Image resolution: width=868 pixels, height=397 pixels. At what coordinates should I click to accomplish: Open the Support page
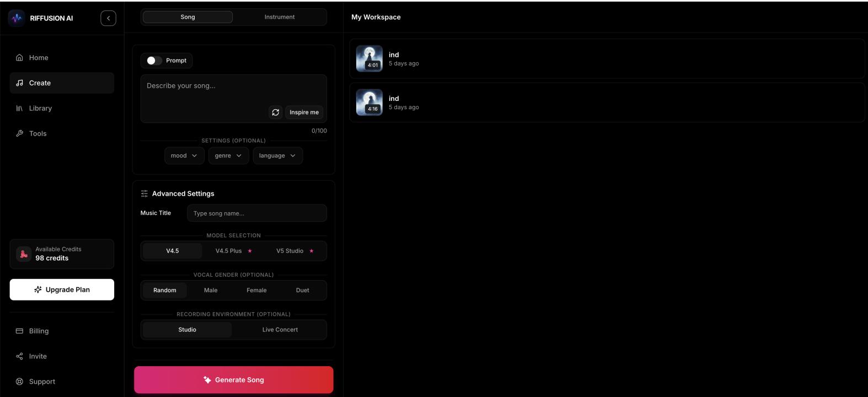tap(42, 382)
